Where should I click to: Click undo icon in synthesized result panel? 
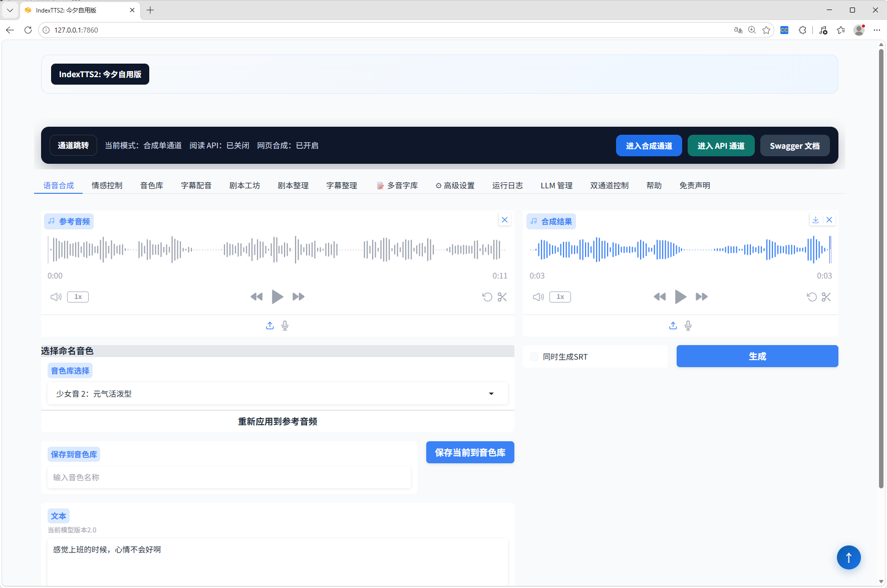(x=812, y=297)
